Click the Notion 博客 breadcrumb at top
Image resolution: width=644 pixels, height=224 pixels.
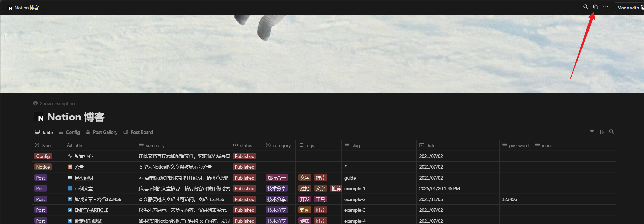[24, 8]
